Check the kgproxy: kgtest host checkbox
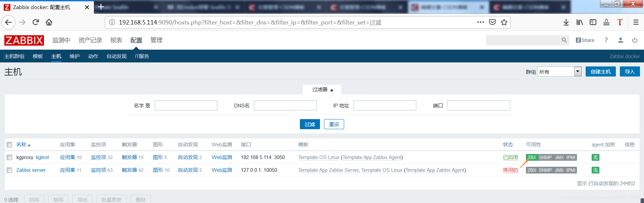 pos(9,157)
